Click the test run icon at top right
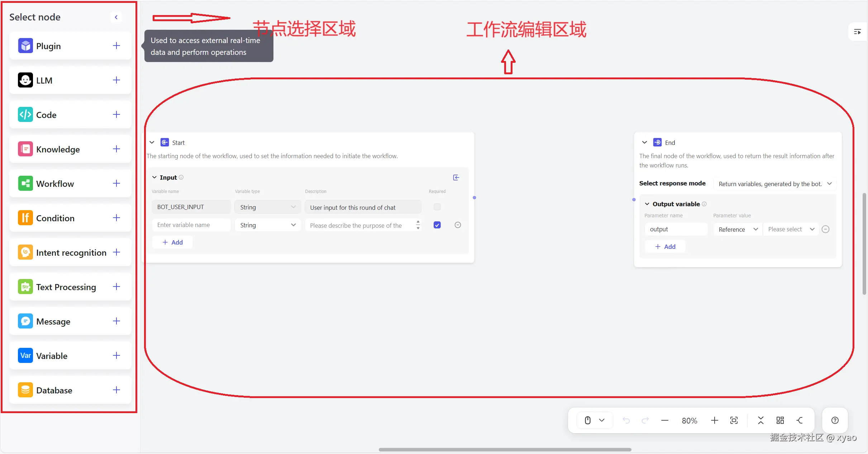Image resolution: width=868 pixels, height=454 pixels. click(858, 32)
